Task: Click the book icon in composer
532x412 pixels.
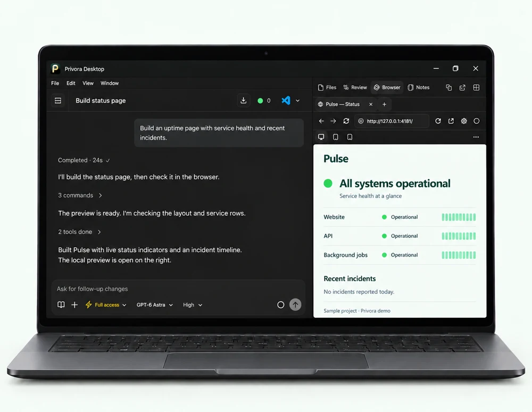Action: pyautogui.click(x=61, y=305)
